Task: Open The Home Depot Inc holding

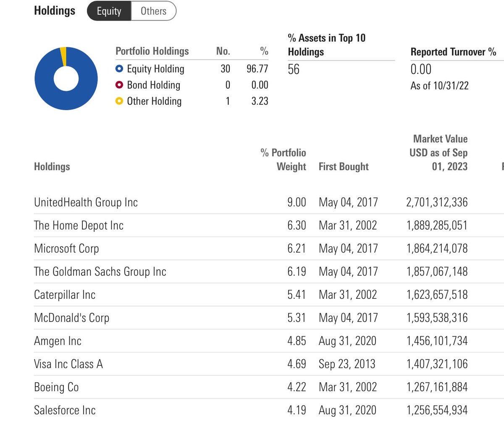Action: coord(79,225)
